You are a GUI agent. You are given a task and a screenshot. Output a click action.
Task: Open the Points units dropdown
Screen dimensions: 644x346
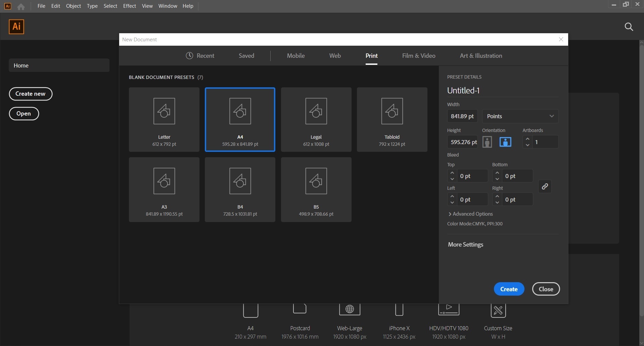[520, 116]
